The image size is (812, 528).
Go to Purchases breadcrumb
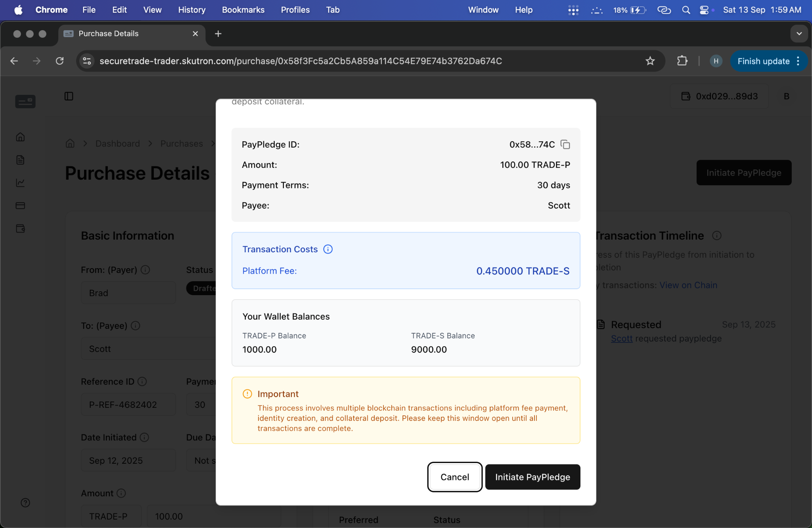pos(182,143)
